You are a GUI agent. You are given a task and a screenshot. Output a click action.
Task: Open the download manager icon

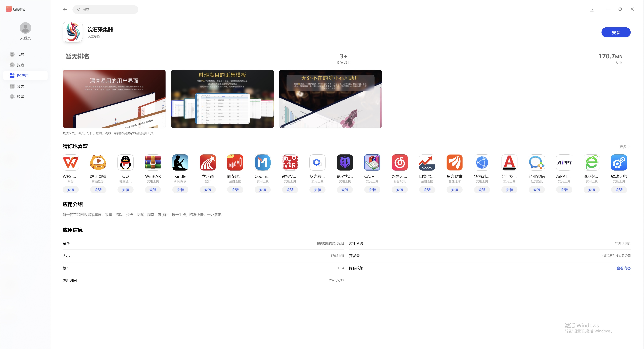(x=592, y=10)
